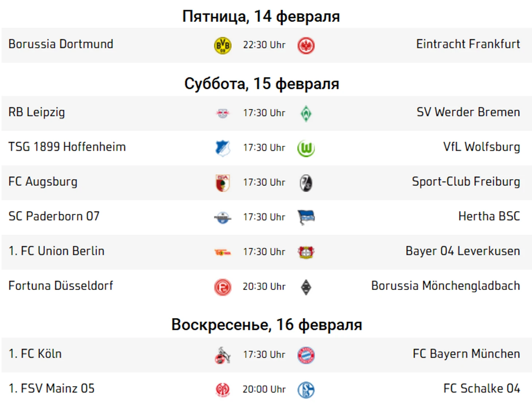Open the RB Leipzig team name
532x407 pixels.
[x=37, y=112]
